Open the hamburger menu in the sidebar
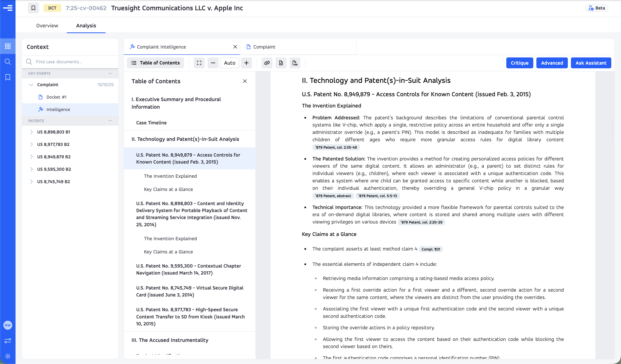Viewport: 621px width, 364px height. 8,8
